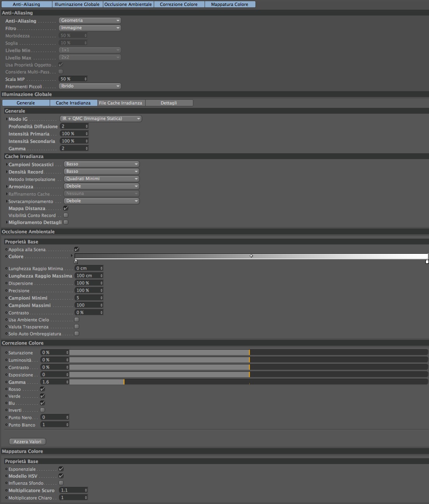This screenshot has height=504, width=429.
Task: Click the Punto Nero animation dot
Action: [x=7, y=417]
